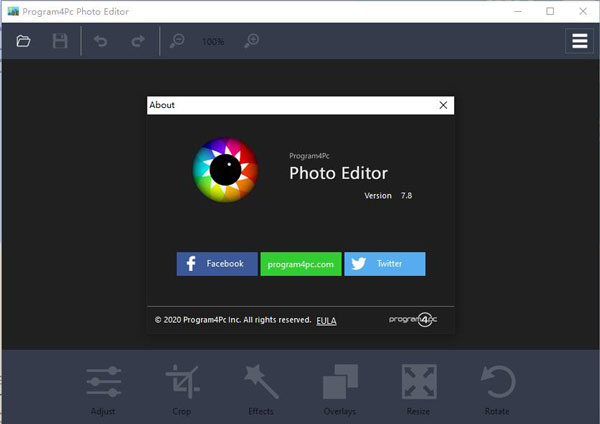Visit program4pc.com via the green button
600x424 pixels.
(x=301, y=264)
